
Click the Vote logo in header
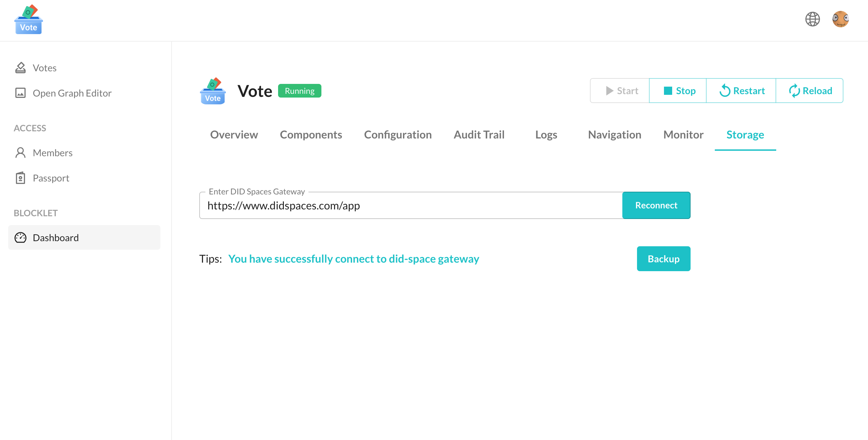29,20
